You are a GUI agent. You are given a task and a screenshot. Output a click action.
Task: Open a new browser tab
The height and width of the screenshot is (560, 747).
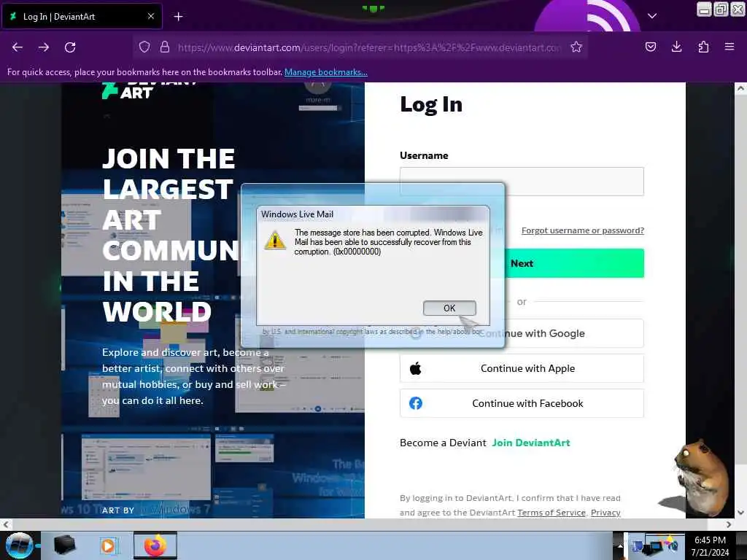[x=178, y=17]
